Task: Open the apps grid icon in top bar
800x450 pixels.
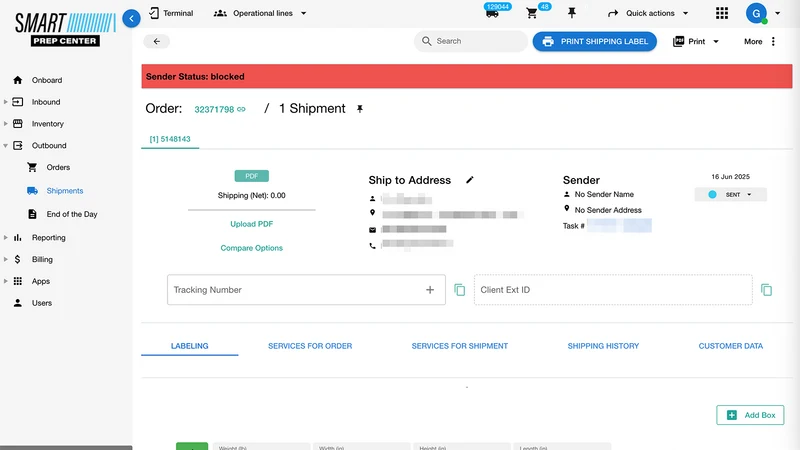Action: click(x=721, y=13)
